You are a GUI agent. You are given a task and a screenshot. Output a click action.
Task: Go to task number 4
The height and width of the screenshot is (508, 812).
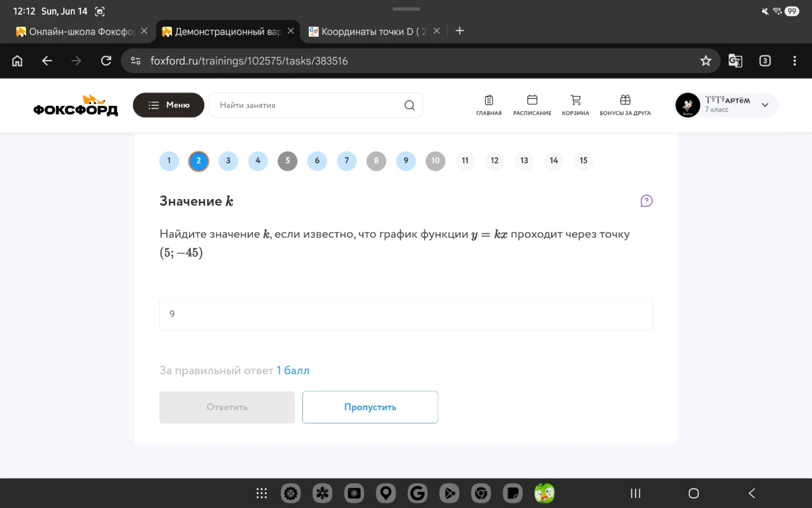pyautogui.click(x=258, y=160)
